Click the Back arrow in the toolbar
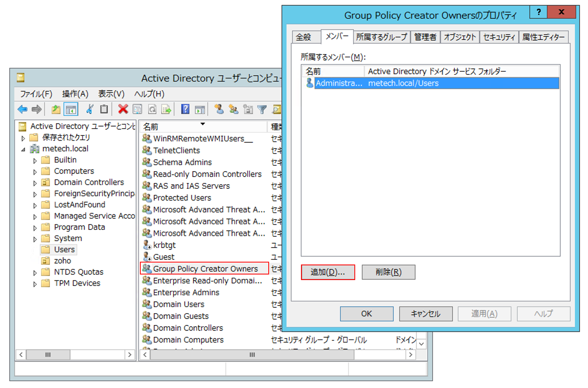This screenshot has width=588, height=388. pos(22,109)
